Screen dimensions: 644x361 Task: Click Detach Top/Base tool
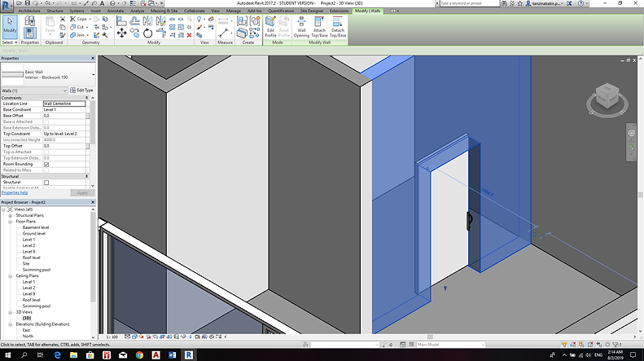(338, 27)
